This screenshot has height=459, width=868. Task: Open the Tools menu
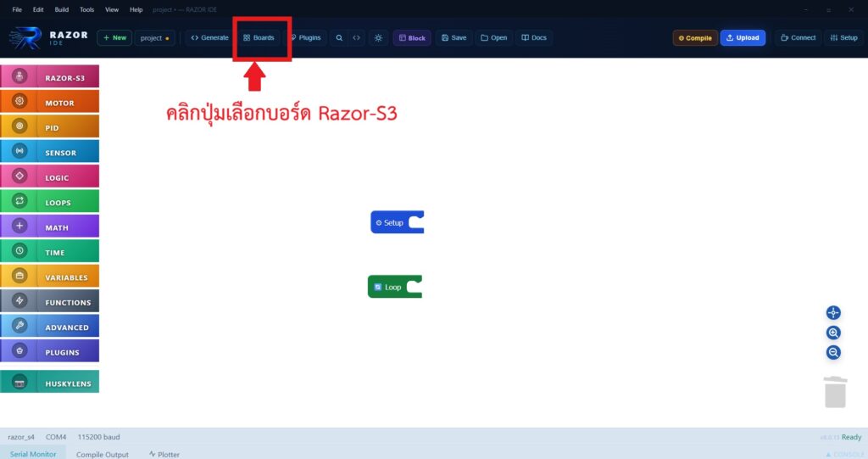click(87, 9)
